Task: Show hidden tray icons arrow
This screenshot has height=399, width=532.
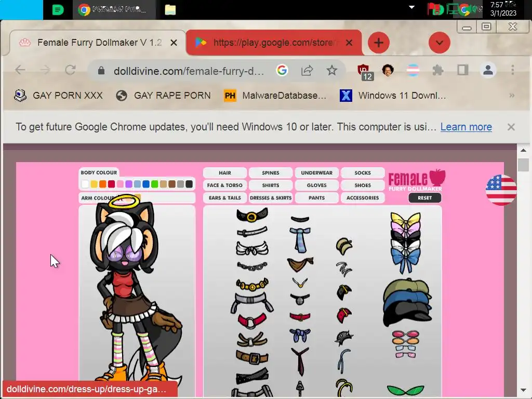Action: (411, 7)
